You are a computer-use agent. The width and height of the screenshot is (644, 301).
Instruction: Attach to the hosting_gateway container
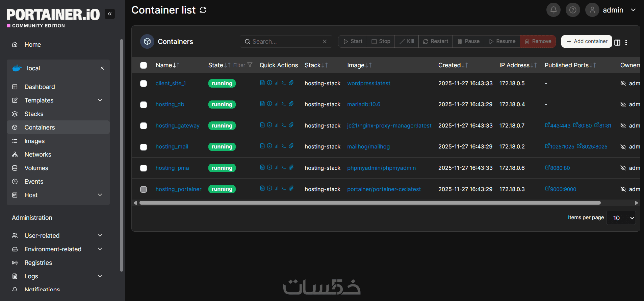pyautogui.click(x=291, y=125)
